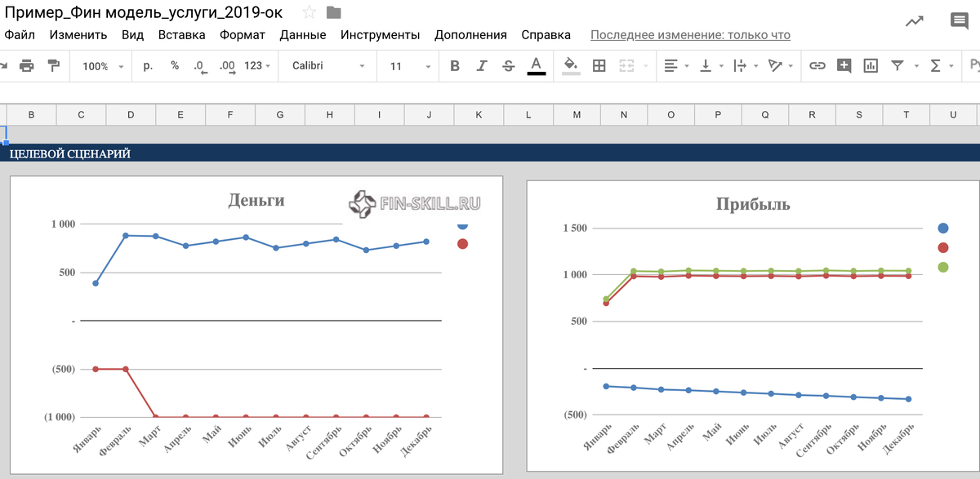Screen dimensions: 980x479
Task: Toggle italic formatting
Action: (x=482, y=66)
